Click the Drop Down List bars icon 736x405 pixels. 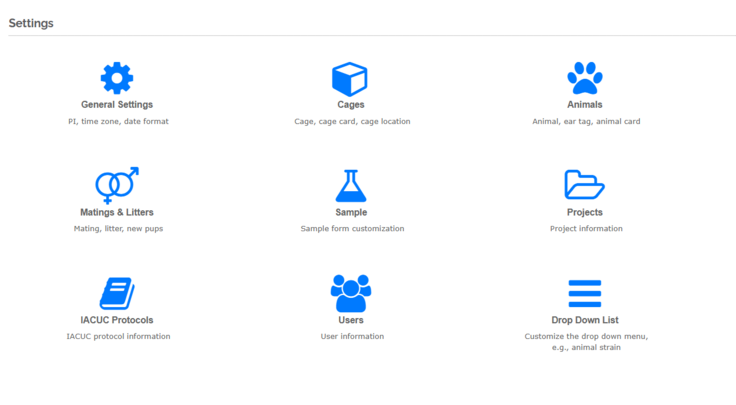pos(585,294)
